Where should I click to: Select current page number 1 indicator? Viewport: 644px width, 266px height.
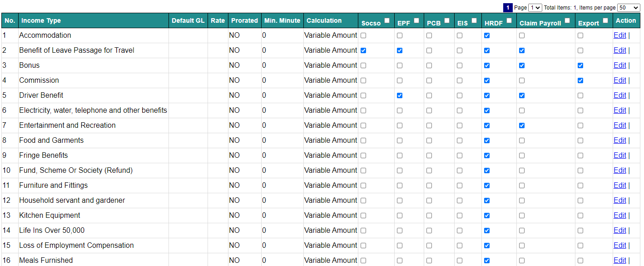pos(508,8)
